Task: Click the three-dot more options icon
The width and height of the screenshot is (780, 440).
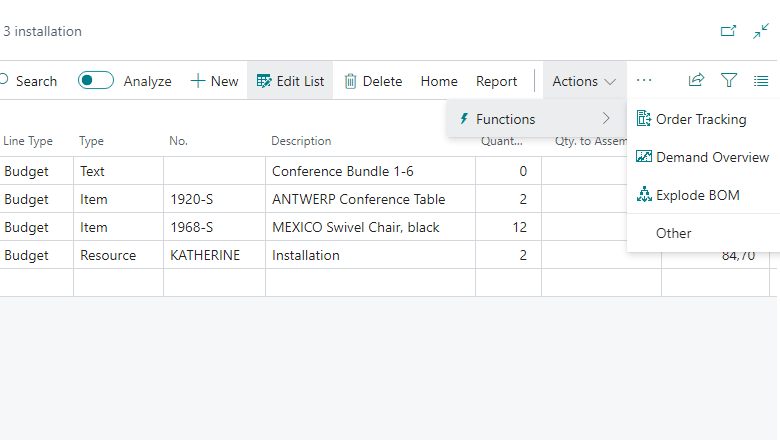Action: pyautogui.click(x=644, y=81)
